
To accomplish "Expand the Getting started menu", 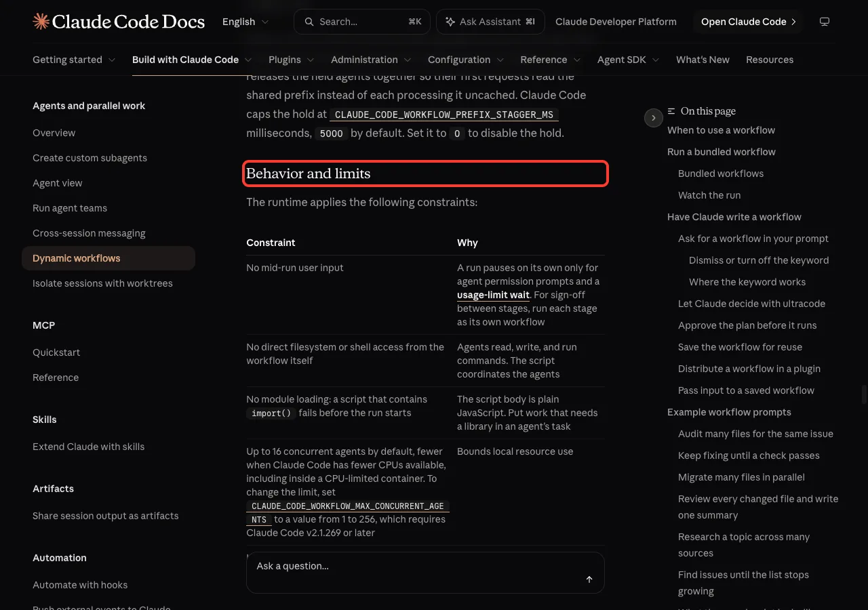I will point(74,60).
